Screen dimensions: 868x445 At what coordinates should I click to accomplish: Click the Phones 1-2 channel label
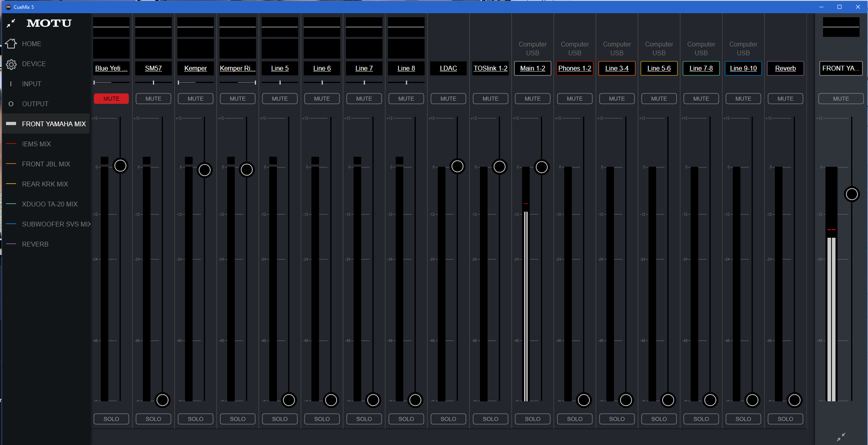575,68
